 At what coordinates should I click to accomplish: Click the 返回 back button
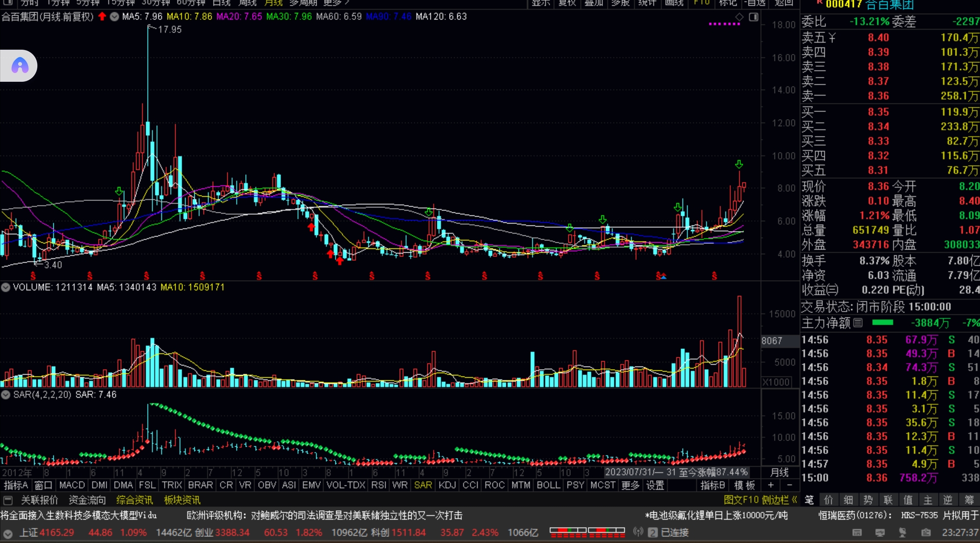[784, 3]
